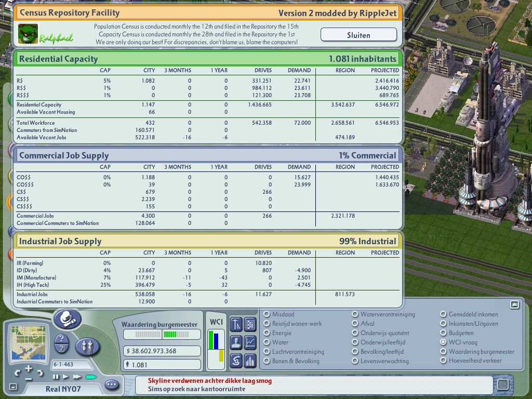Open Mayor mode with the top hat icon
Viewport: 532px width, 399px height.
tap(68, 318)
